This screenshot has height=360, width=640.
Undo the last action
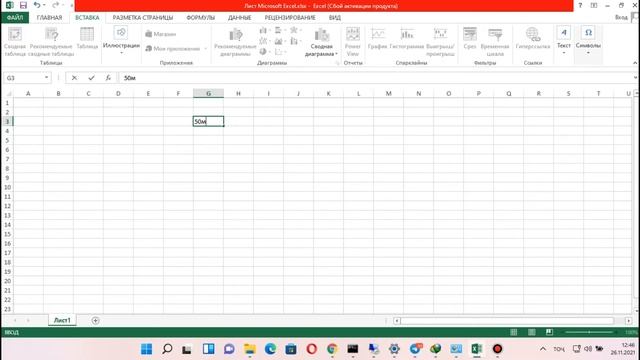click(x=37, y=5)
